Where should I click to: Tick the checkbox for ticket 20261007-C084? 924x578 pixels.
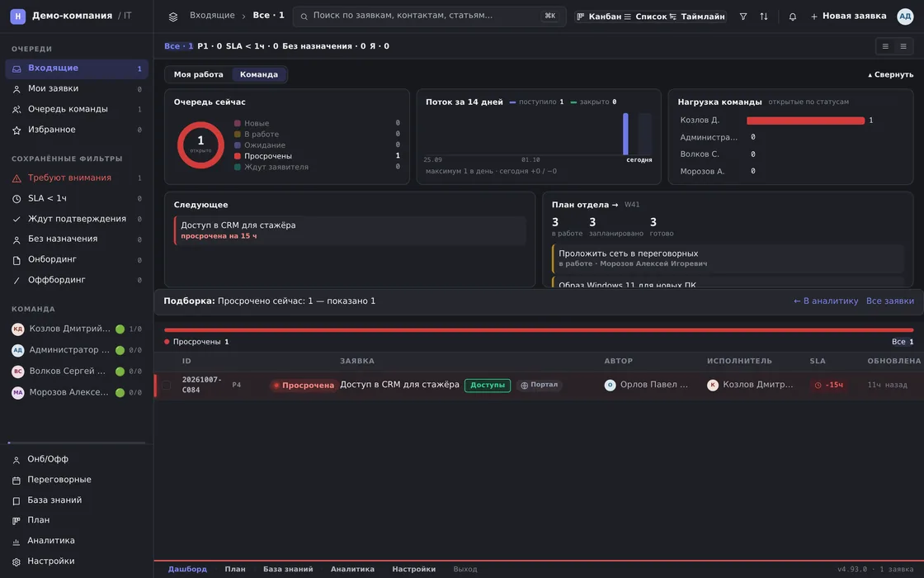[x=166, y=385]
